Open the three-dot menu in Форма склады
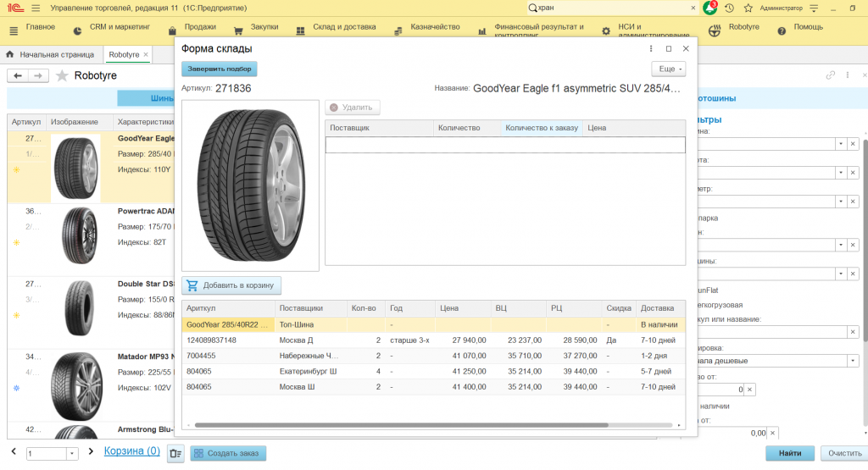The height and width of the screenshot is (470, 868). [651, 48]
